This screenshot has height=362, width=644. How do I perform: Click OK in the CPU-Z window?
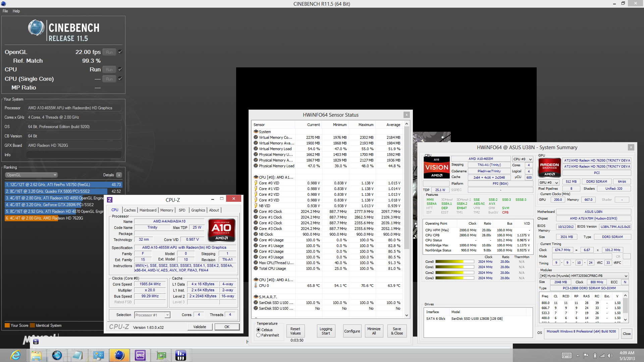[227, 327]
